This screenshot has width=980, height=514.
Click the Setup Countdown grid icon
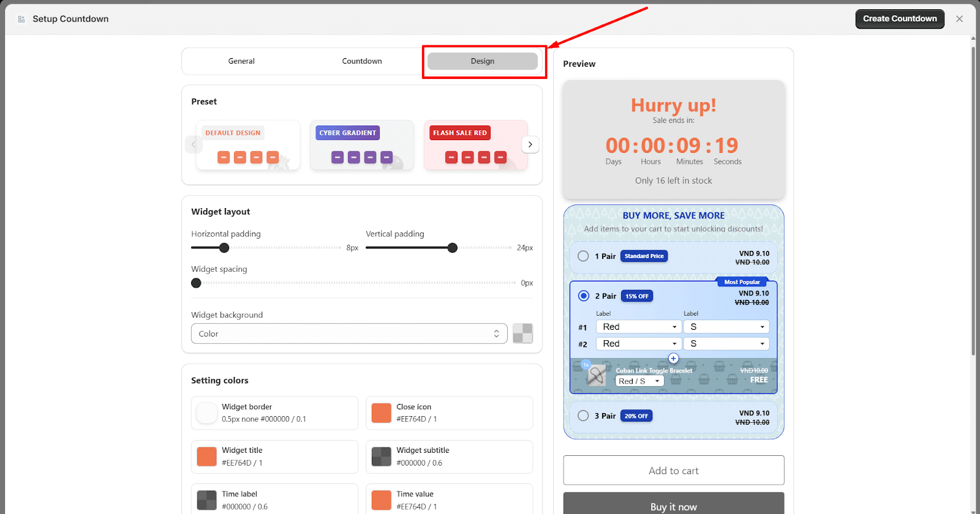(x=21, y=19)
